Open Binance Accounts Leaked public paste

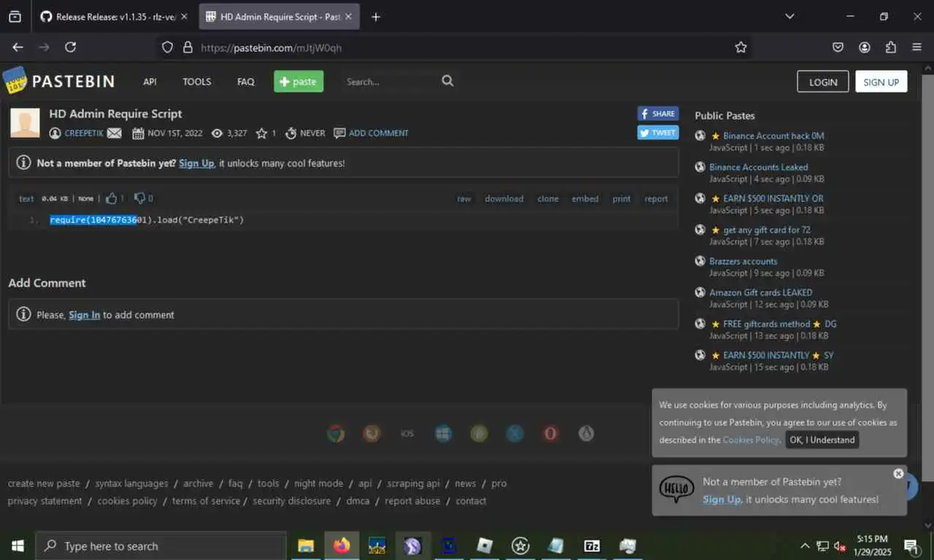pos(758,167)
